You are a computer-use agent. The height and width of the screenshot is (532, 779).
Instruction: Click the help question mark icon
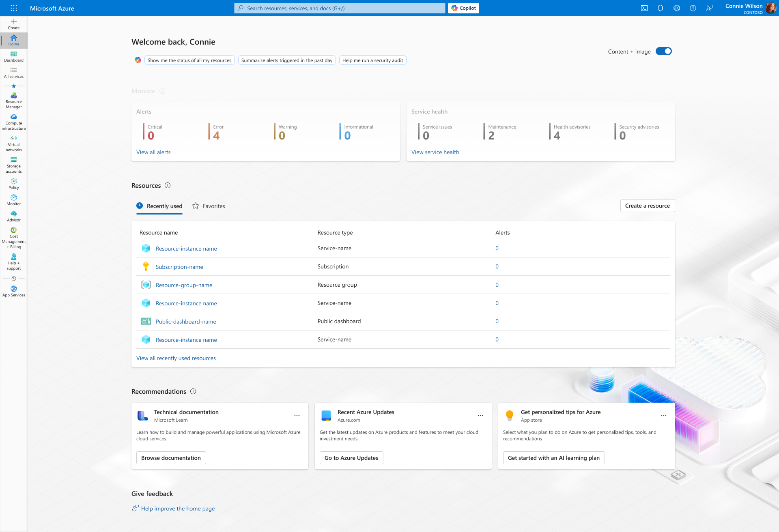(x=693, y=8)
